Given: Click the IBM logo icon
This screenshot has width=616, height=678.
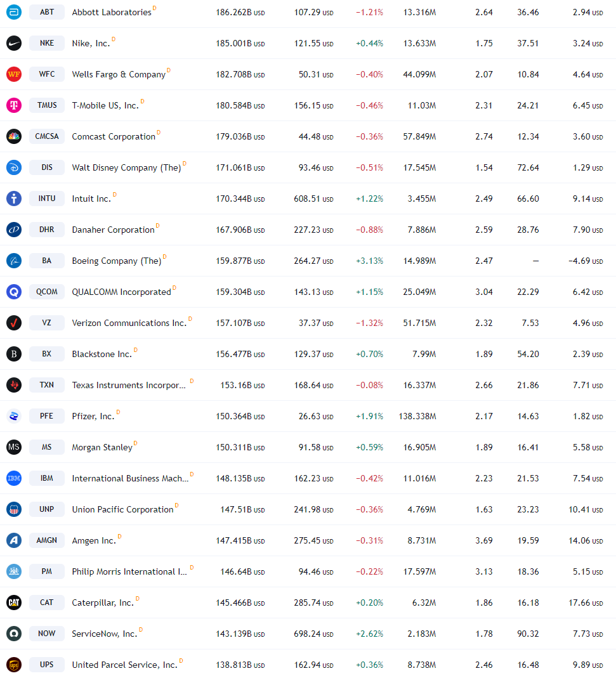Looking at the screenshot, I should click(x=14, y=478).
